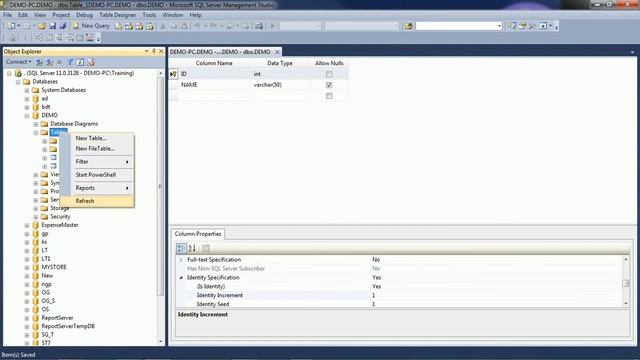Click the Database Engine Query icon

[x=118, y=26]
